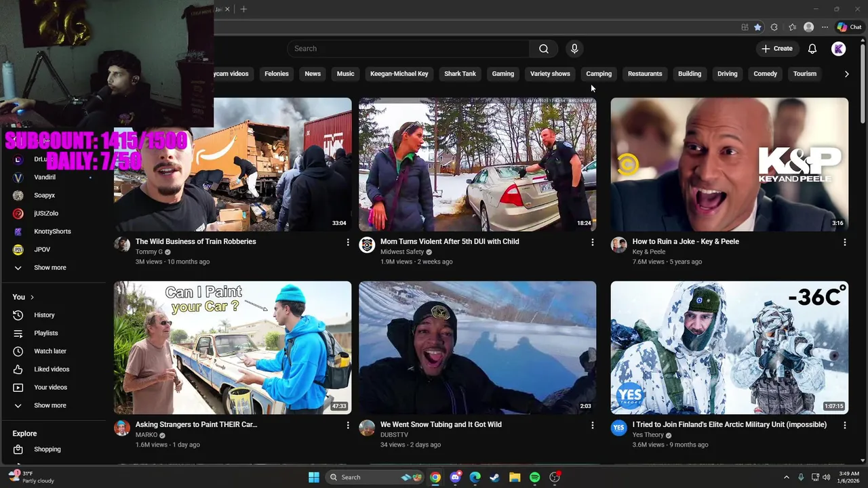Click into the YouTube search field
The width and height of the screenshot is (868, 488).
coord(408,49)
